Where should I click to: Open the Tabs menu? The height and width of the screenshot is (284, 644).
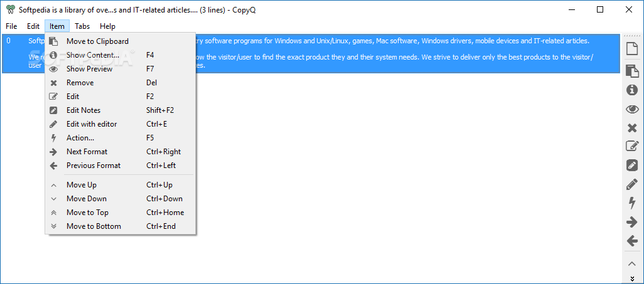click(x=82, y=26)
